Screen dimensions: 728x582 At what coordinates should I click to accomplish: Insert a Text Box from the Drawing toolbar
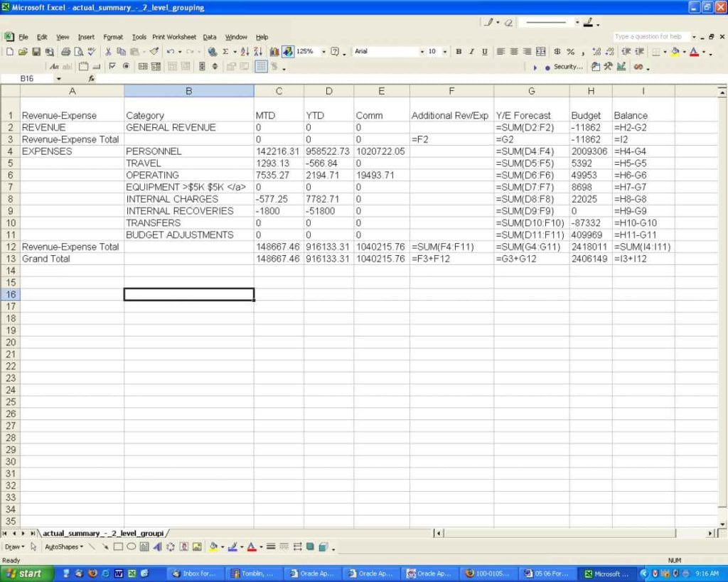(144, 547)
